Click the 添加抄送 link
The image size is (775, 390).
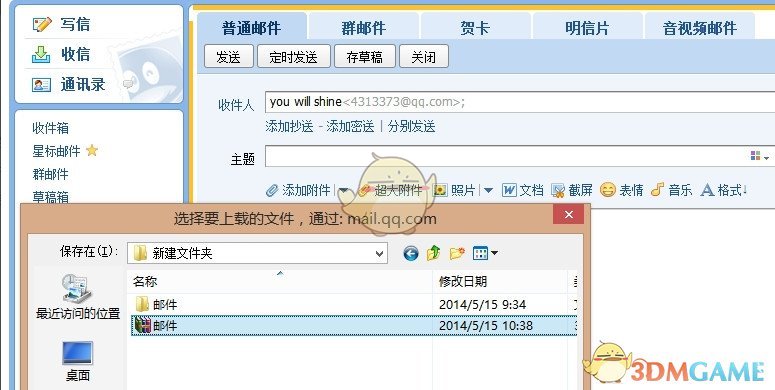click(x=289, y=127)
